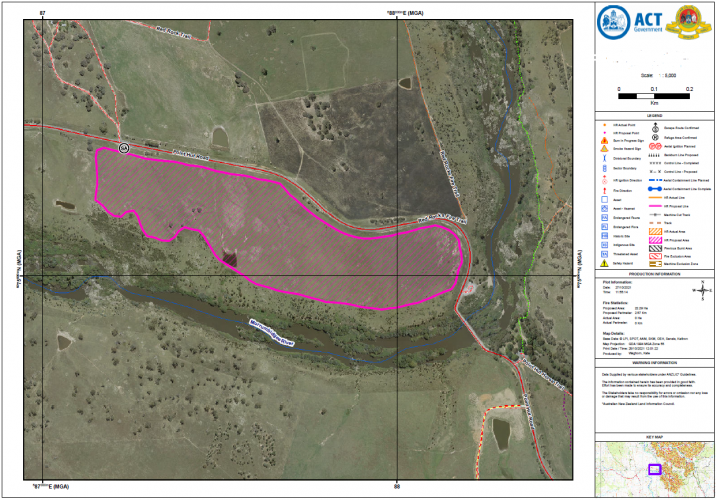Click the HR Actual Point orange dot
Screen dimensions: 717x500
pos(605,125)
